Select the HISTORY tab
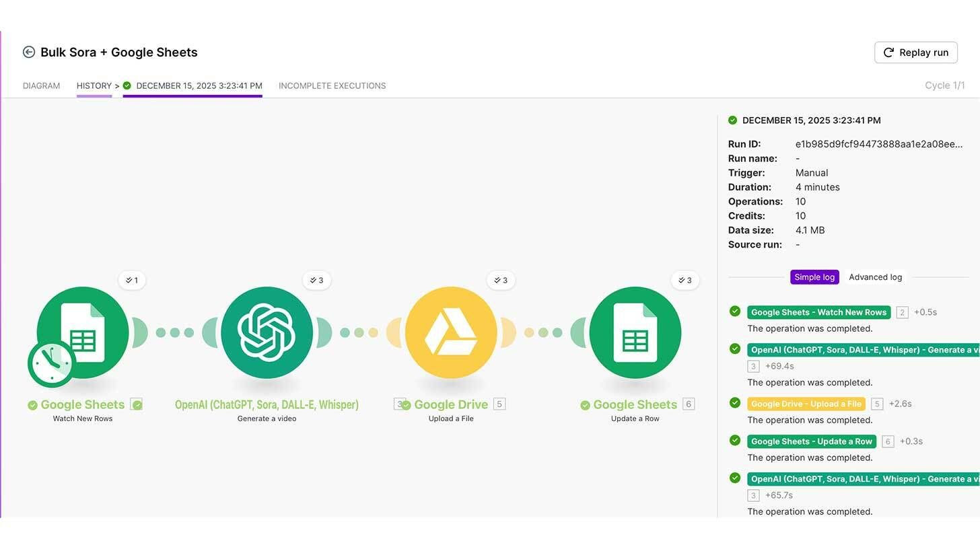 [x=94, y=85]
